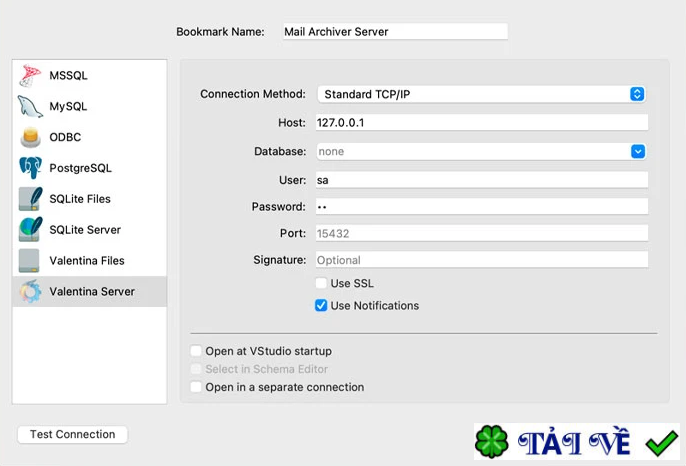Edit the Bookmark Name field
The image size is (686, 466).
396,32
